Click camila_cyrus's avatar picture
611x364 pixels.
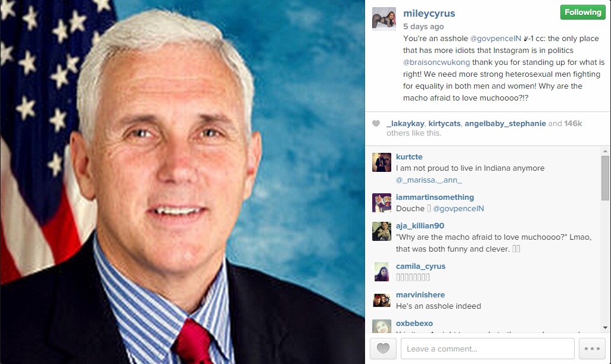click(x=382, y=272)
